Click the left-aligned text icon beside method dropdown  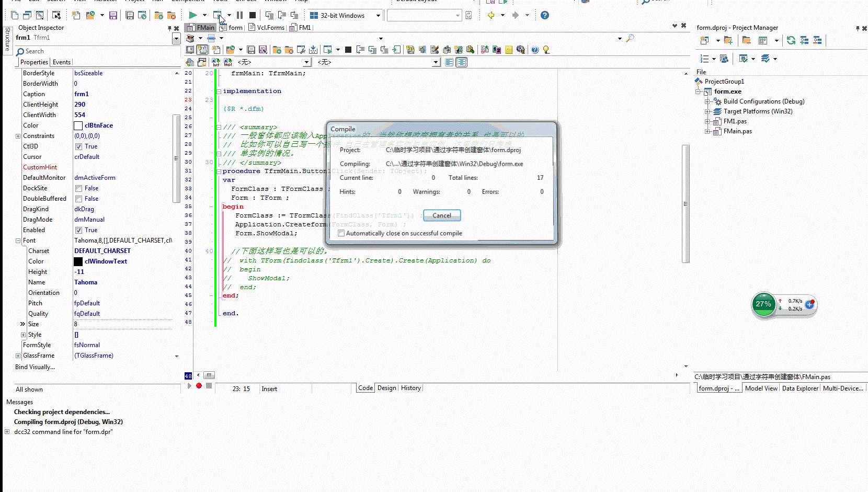tap(449, 62)
